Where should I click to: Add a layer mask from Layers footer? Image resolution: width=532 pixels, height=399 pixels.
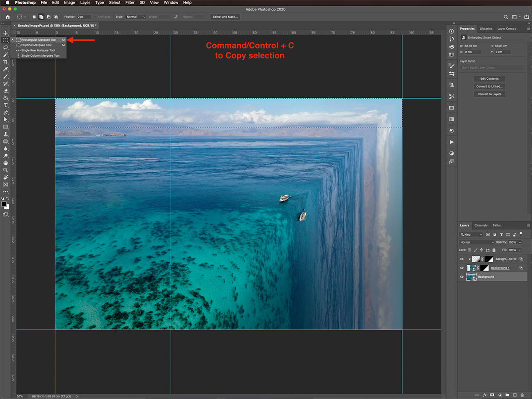click(493, 395)
